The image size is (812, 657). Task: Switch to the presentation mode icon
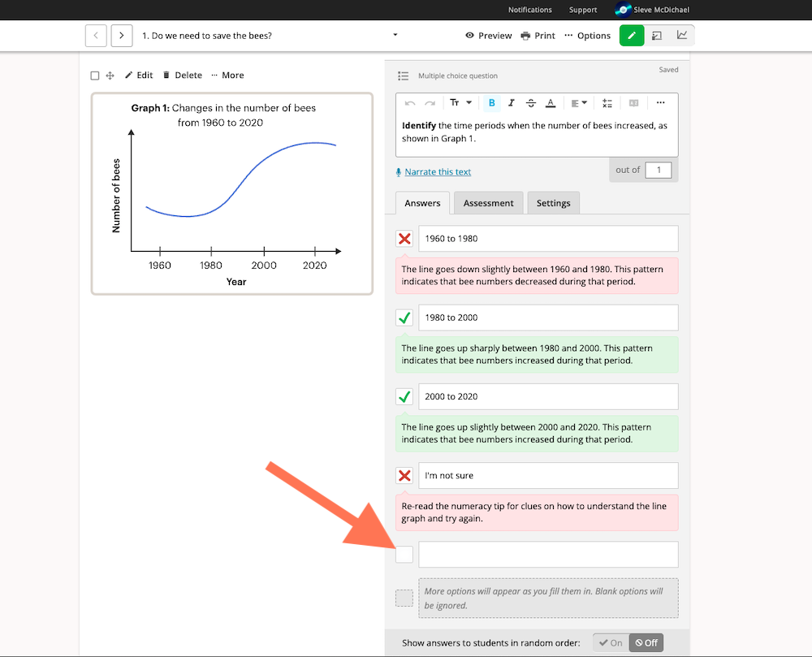pyautogui.click(x=657, y=36)
